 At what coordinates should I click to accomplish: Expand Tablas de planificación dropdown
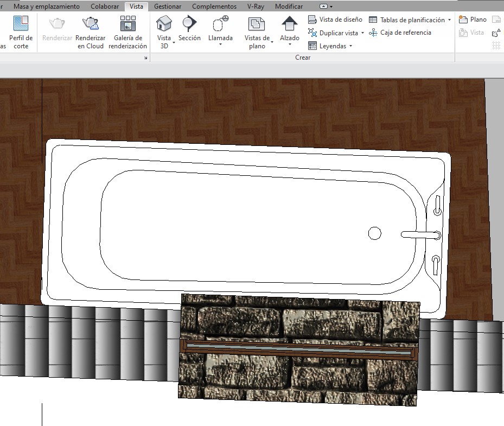click(449, 20)
